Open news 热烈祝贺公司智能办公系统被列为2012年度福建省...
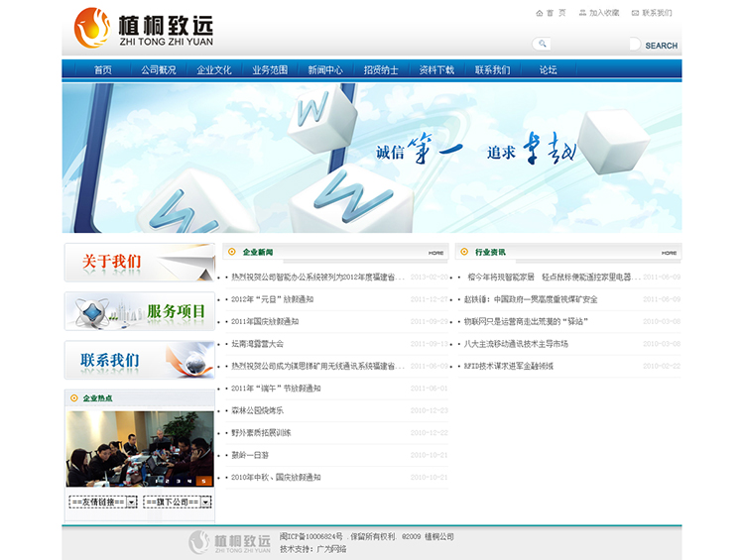This screenshot has width=742, height=560. click(x=318, y=278)
